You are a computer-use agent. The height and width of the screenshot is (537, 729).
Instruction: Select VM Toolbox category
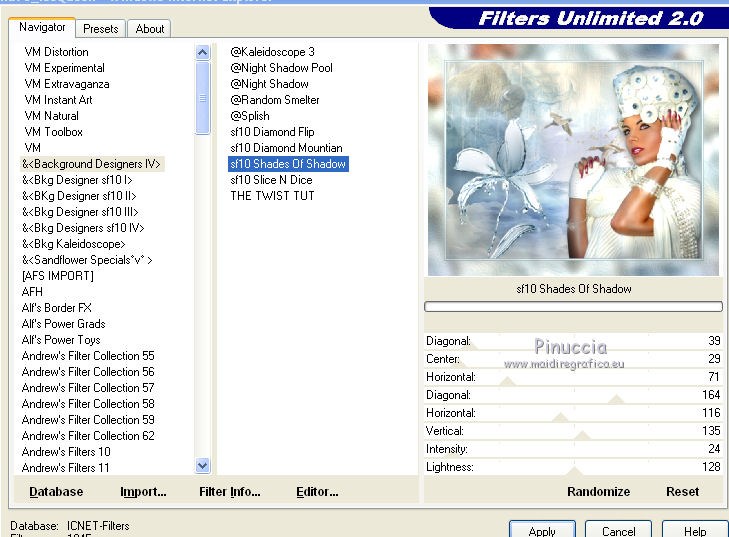click(x=53, y=132)
